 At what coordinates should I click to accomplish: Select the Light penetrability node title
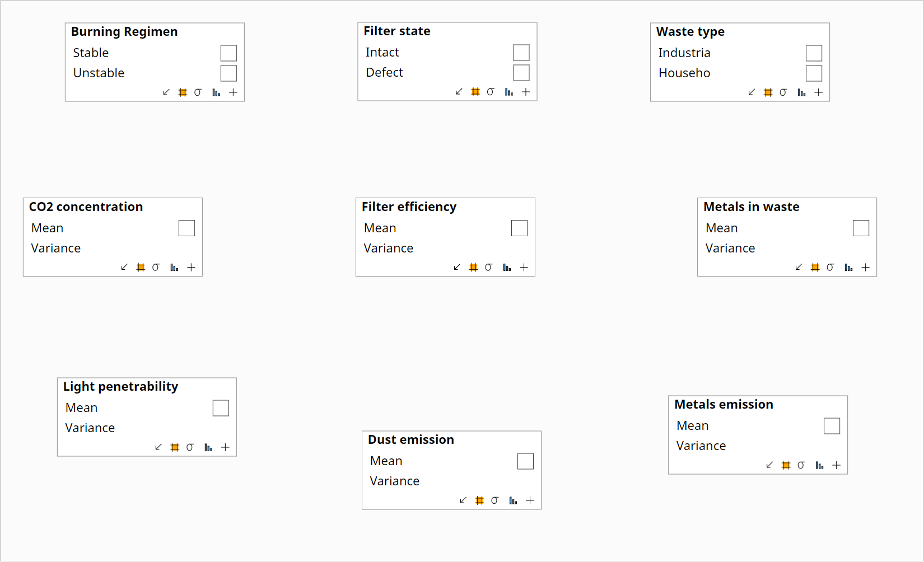pyautogui.click(x=120, y=387)
